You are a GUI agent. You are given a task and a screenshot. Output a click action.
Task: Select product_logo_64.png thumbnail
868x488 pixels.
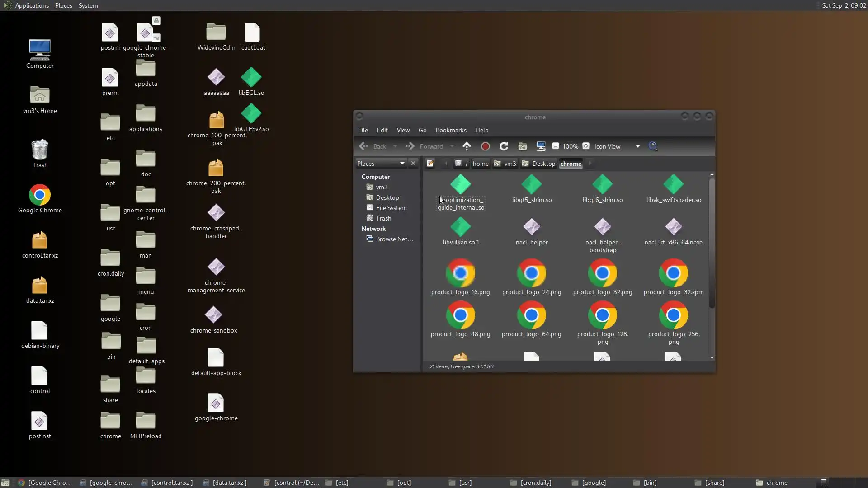tap(531, 316)
